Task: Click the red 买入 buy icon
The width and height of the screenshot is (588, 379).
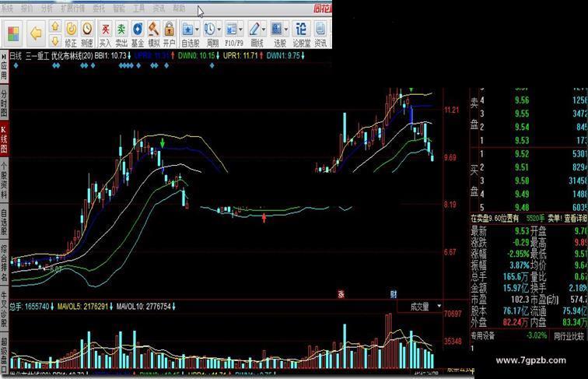Action: (x=105, y=29)
